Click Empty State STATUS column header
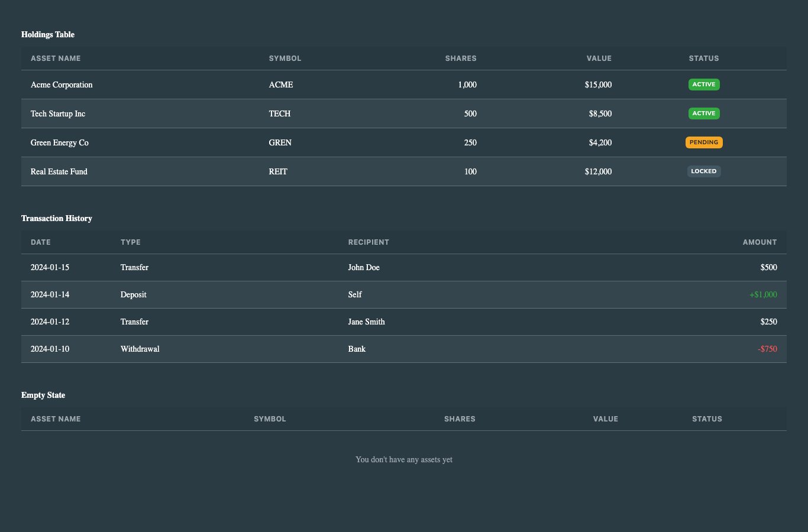Viewport: 808px width, 532px height. pos(707,419)
